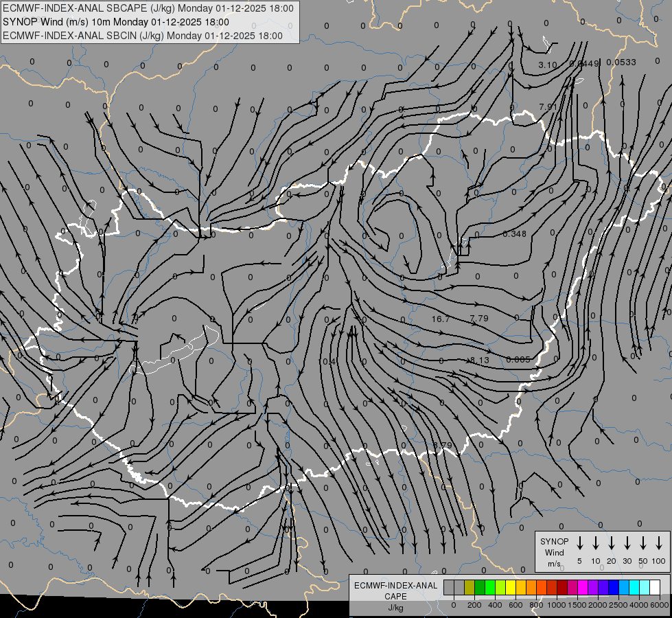Click the 'J/kg' unit label in legend
Image resolution: width=672 pixels, height=618 pixels.
tap(395, 608)
